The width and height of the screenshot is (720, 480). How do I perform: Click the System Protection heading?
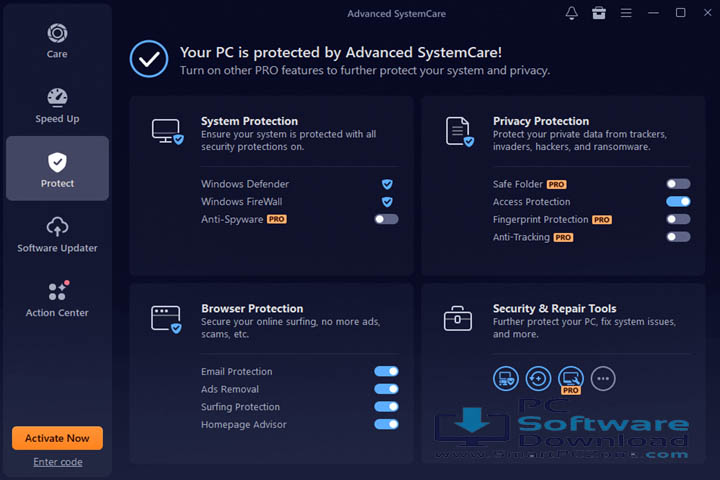click(x=249, y=121)
